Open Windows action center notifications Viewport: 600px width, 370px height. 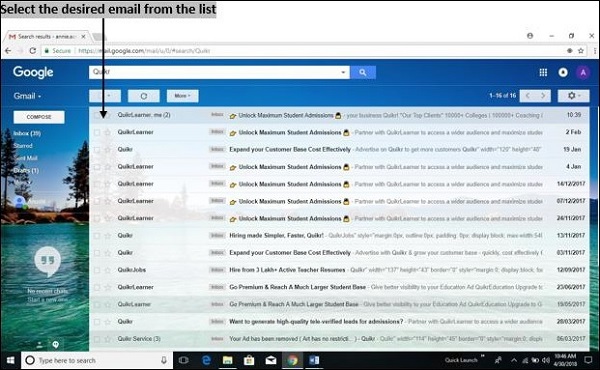[588, 360]
